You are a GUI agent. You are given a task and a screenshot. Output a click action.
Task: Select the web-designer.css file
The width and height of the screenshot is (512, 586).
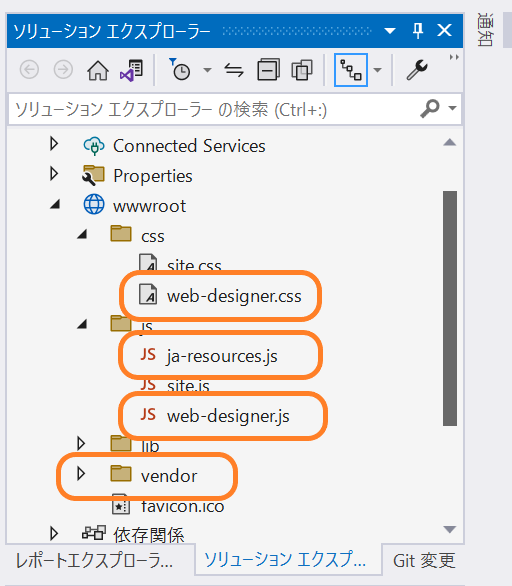[234, 296]
